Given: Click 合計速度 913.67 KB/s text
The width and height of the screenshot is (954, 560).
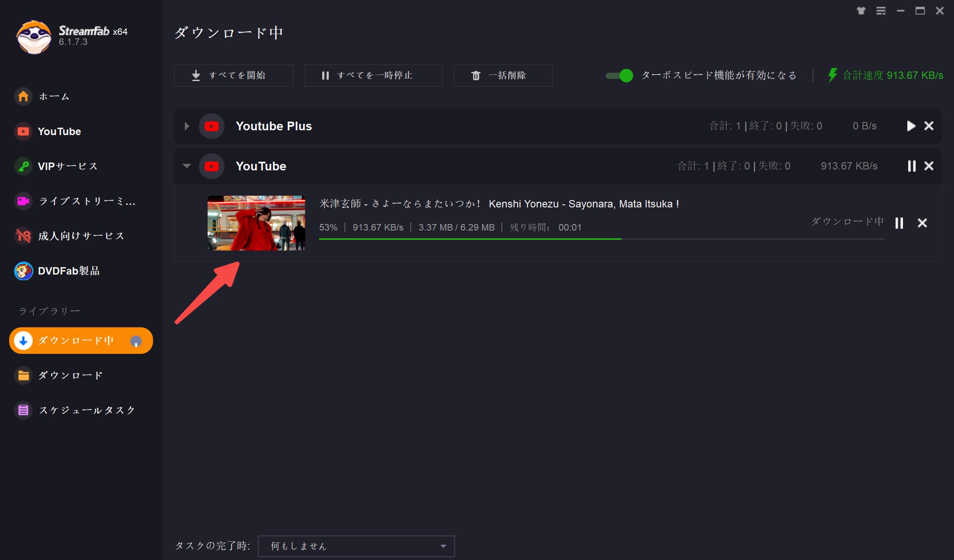Looking at the screenshot, I should (x=893, y=75).
